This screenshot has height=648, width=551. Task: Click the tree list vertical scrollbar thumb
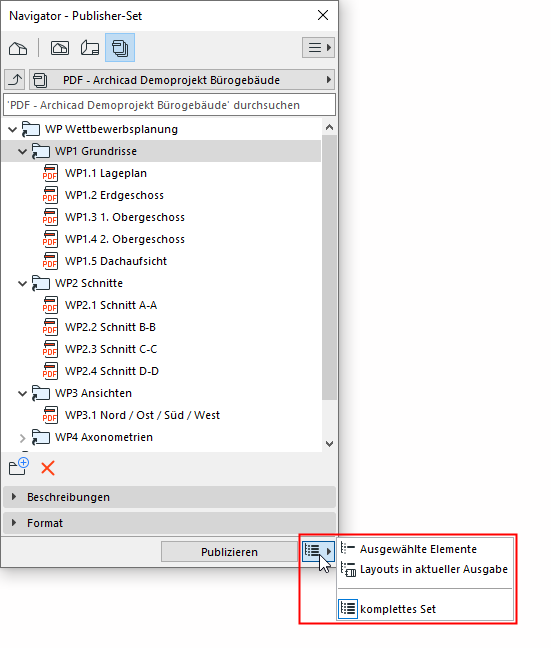point(329,267)
